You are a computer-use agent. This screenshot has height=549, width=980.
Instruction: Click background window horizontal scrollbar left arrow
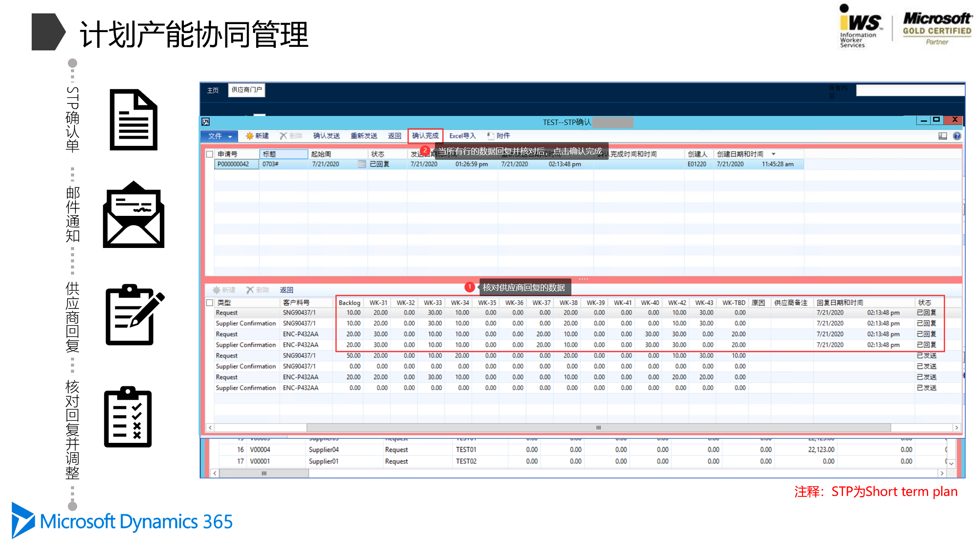click(x=215, y=473)
